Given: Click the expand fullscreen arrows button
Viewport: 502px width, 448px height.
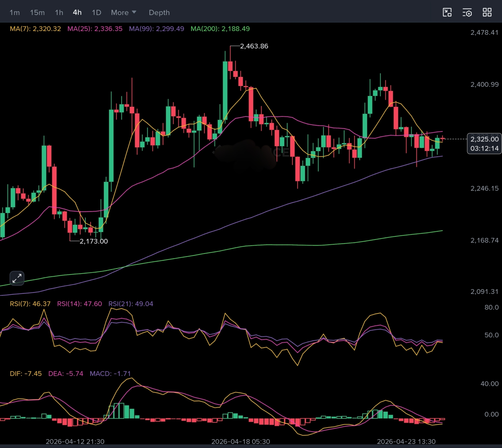Looking at the screenshot, I should click(x=17, y=278).
